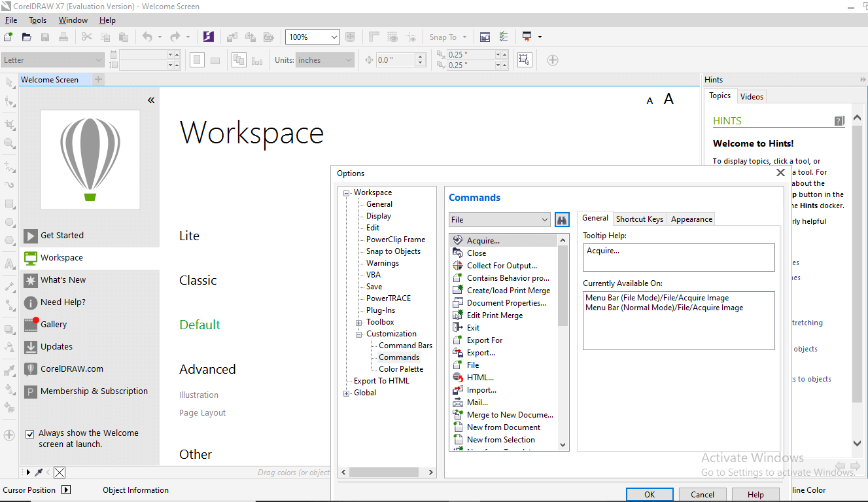
Task: Select Color Palette in options tree
Action: click(x=401, y=369)
